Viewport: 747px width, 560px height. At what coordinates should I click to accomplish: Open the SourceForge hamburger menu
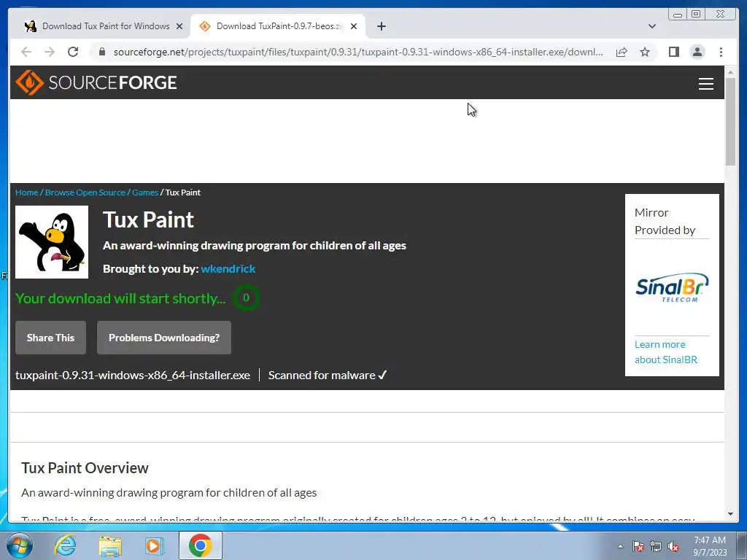(x=705, y=84)
